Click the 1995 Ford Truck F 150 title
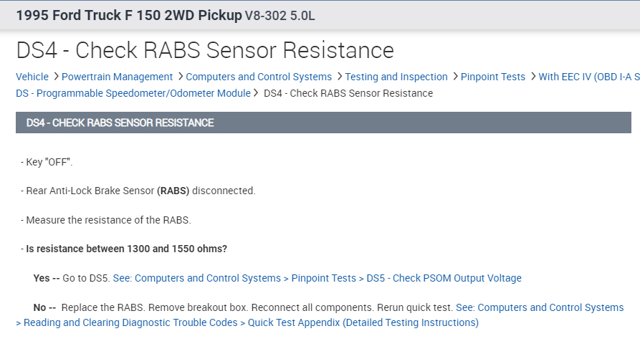The image size is (640, 364). tap(128, 14)
